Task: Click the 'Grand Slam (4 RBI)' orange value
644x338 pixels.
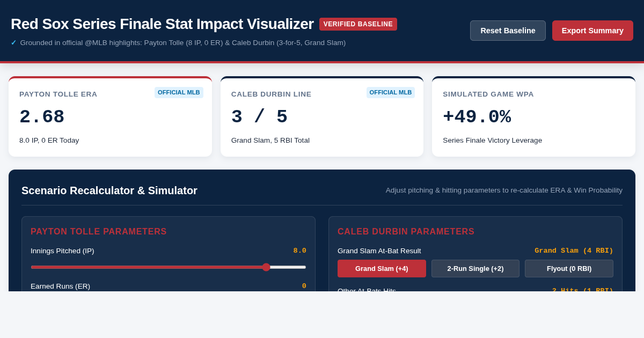Action: click(574, 251)
